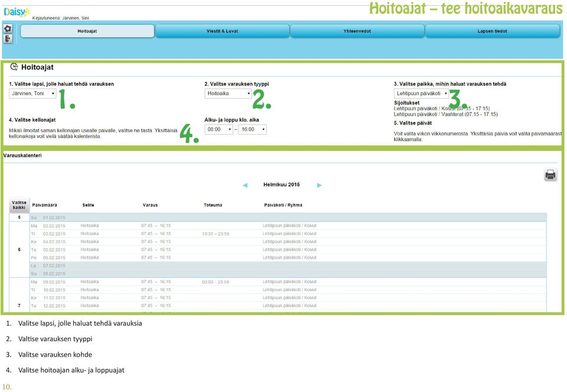Print the calendar with printer icon

550,175
